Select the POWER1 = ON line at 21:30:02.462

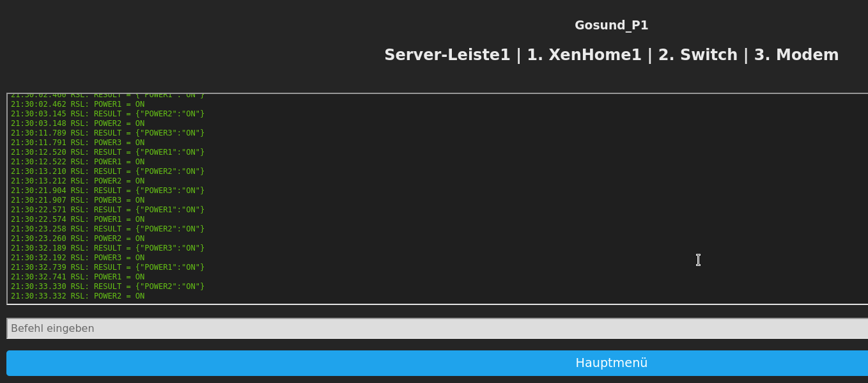(77, 104)
